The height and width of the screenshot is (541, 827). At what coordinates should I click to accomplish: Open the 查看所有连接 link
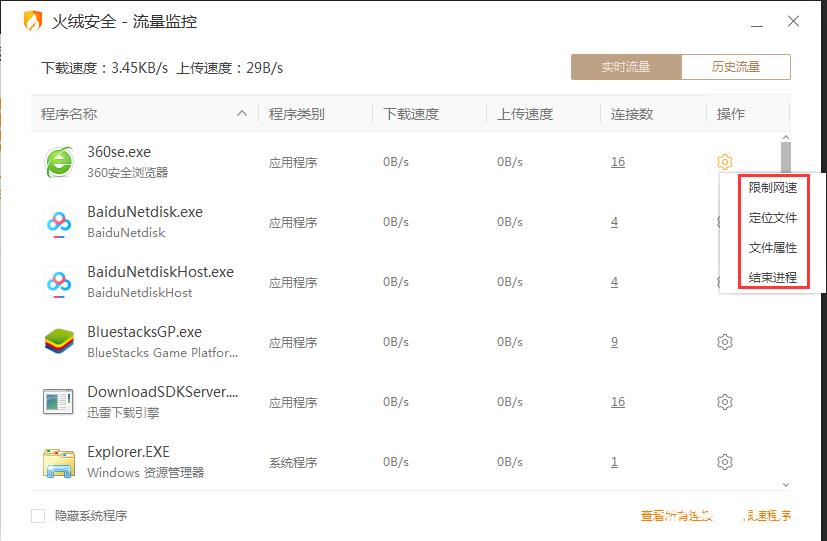point(677,516)
